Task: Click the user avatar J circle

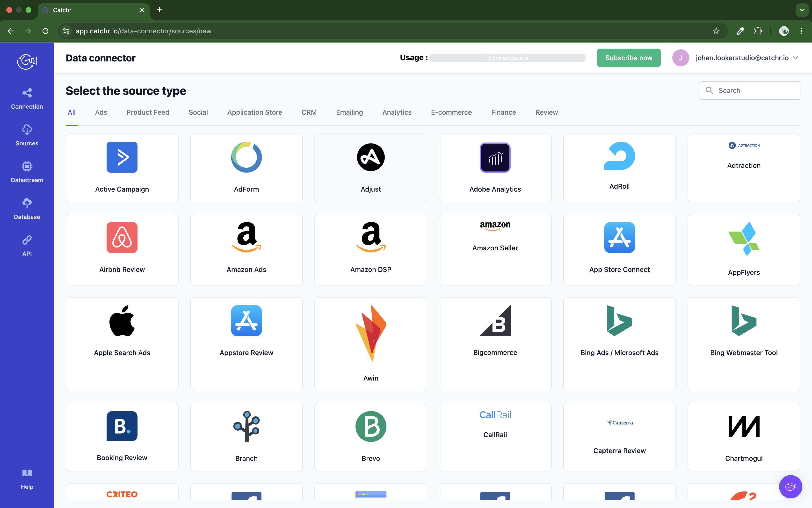Action: tap(681, 58)
